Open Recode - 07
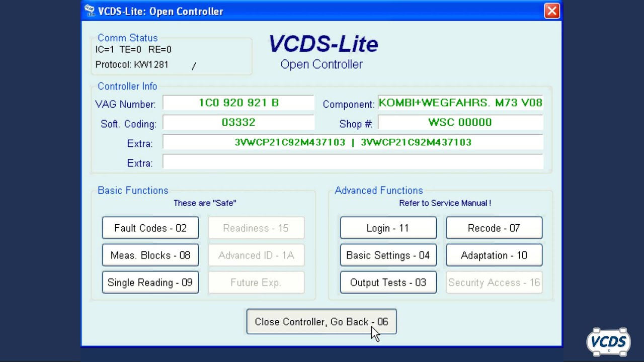 pos(494,228)
